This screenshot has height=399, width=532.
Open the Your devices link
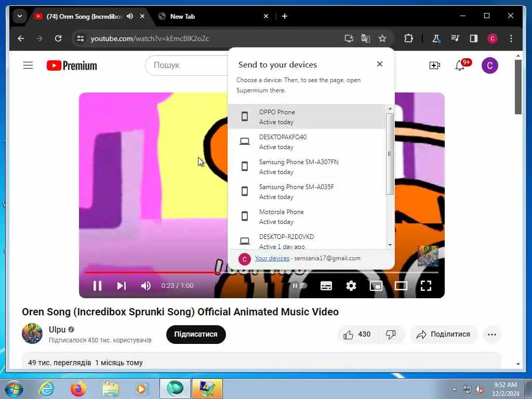(x=272, y=258)
